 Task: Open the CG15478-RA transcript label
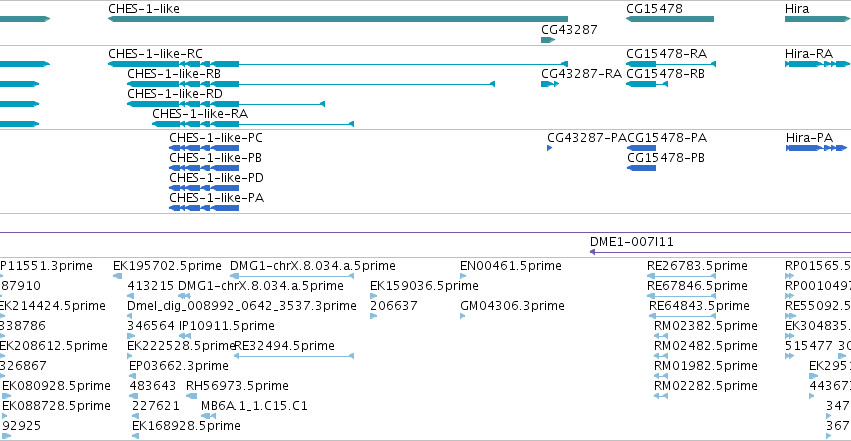666,54
